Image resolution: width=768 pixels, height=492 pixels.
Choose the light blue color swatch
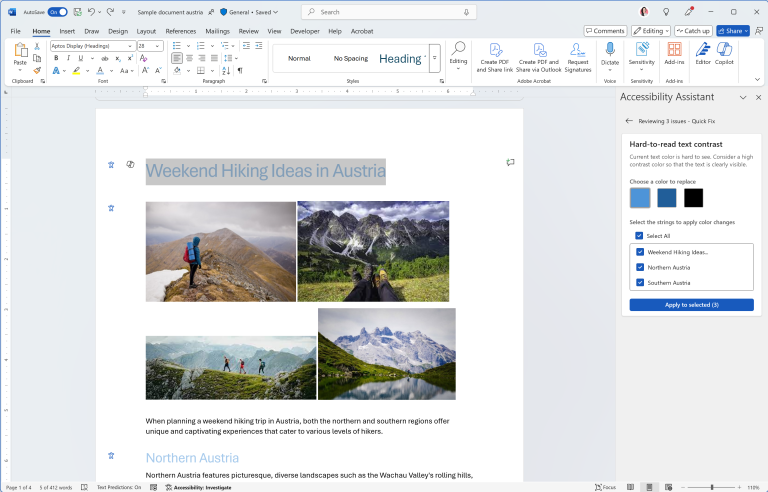640,197
